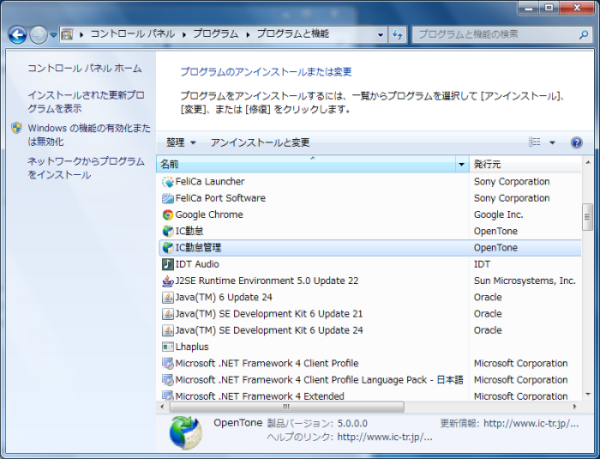
Task: Open the 更新情報 ic-tr.jp link
Action: click(531, 423)
